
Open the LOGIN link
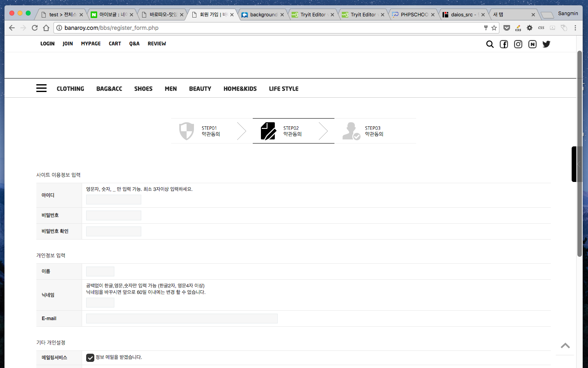tap(47, 44)
